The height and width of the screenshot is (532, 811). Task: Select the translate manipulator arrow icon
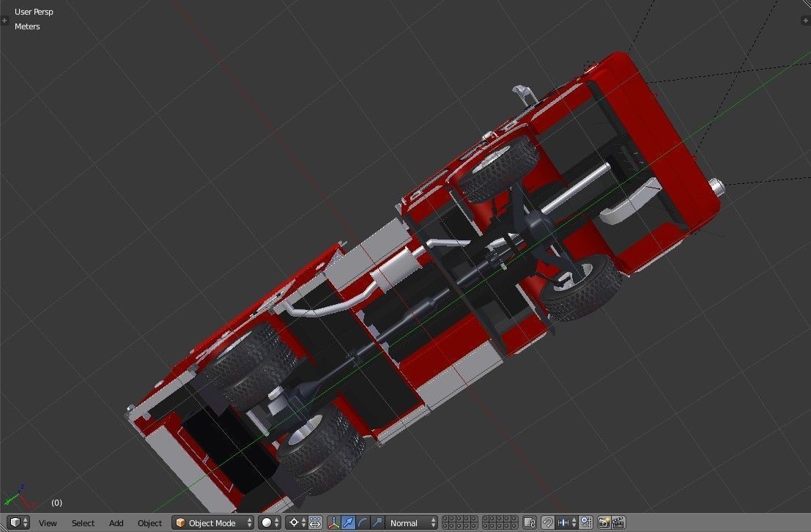348,522
